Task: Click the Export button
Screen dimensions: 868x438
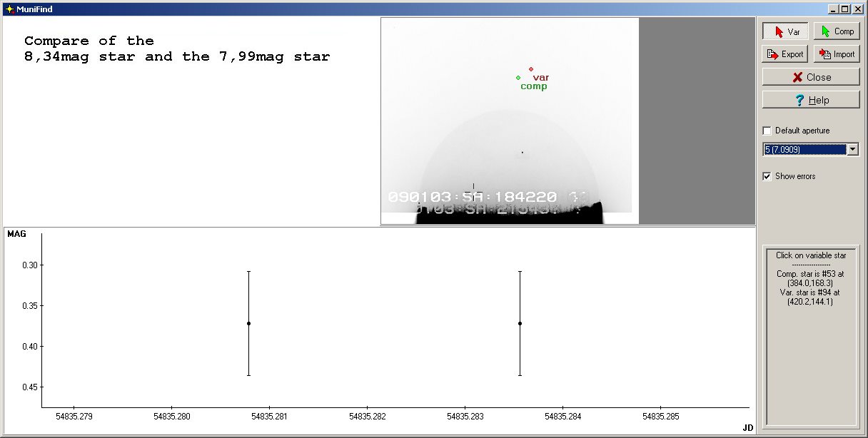Action: point(785,54)
